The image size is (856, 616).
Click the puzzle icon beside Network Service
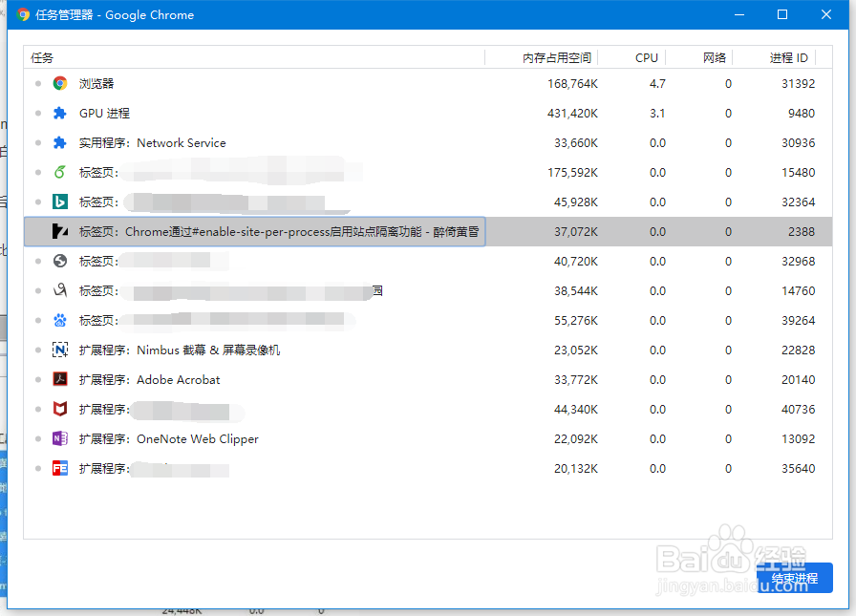60,143
